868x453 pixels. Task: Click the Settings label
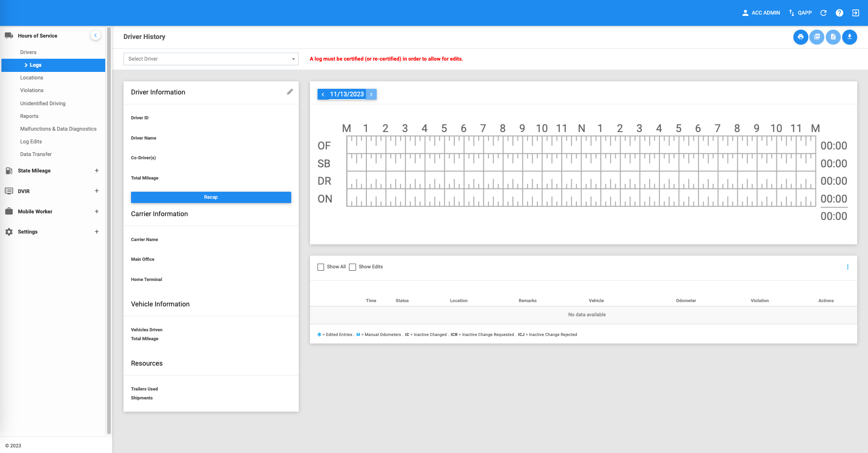tap(28, 232)
